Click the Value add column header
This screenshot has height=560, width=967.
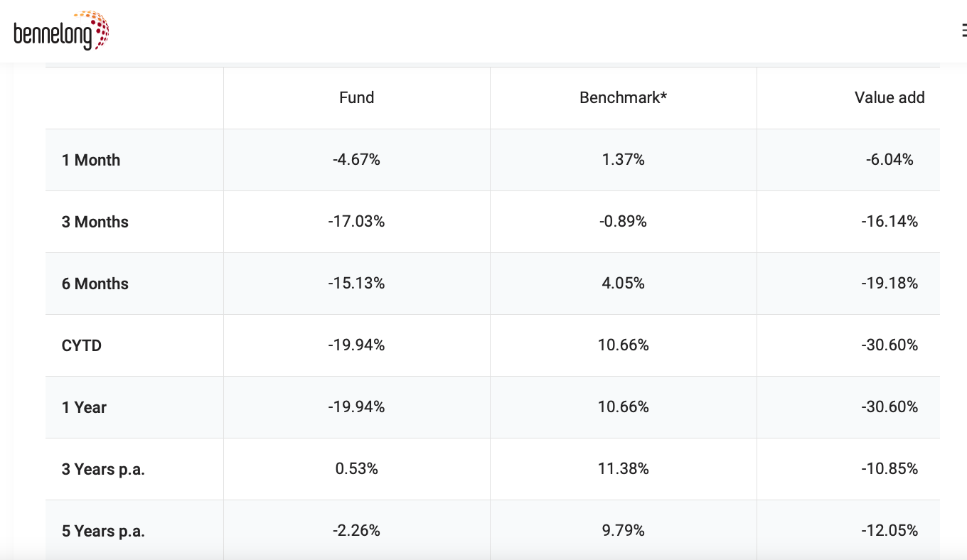[x=889, y=98]
